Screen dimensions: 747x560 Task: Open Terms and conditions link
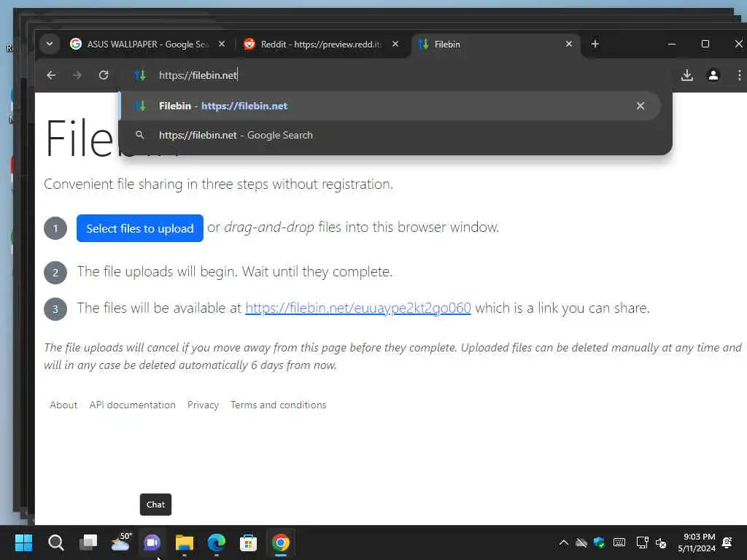(x=278, y=405)
